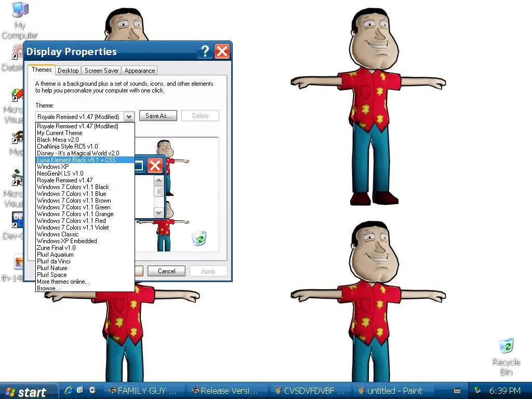Choose ChaNinja Style RC5 v1.0 theme
This screenshot has width=532, height=399.
pyautogui.click(x=85, y=147)
